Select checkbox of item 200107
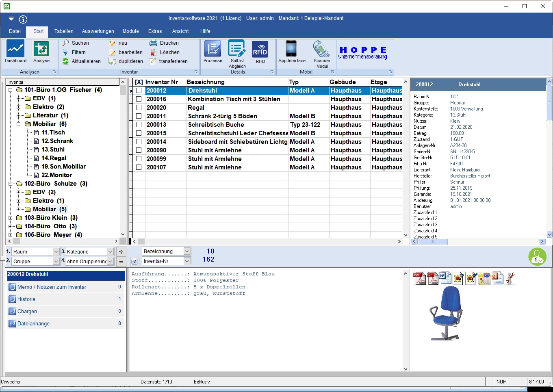This screenshot has height=392, width=553. [x=139, y=167]
